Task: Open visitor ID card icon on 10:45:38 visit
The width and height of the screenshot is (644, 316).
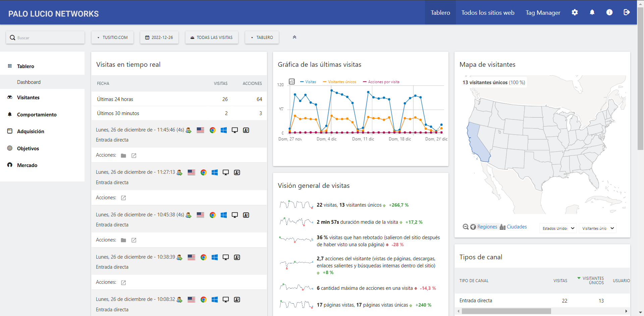Action: 246,215
